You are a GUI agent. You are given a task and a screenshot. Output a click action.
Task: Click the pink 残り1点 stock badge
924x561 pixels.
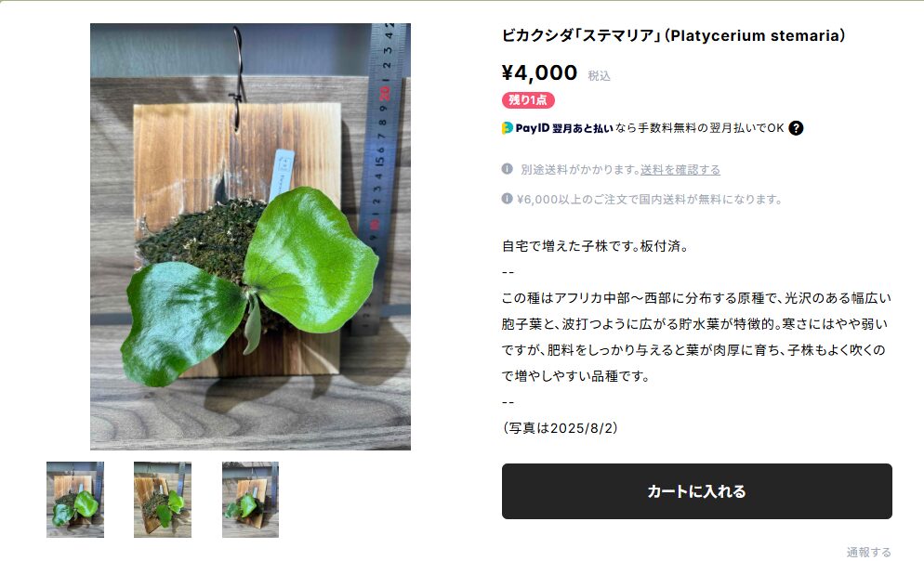pos(528,100)
